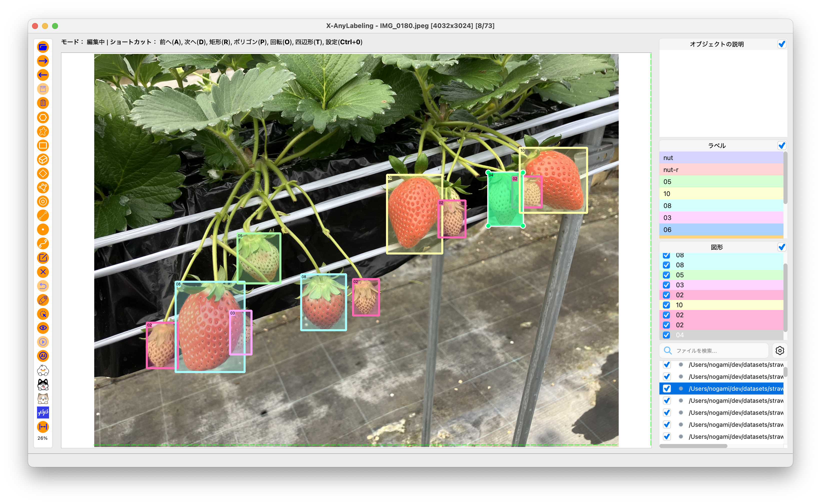Toggle shape visibility with eye icon
The height and width of the screenshot is (504, 821).
pyautogui.click(x=43, y=328)
